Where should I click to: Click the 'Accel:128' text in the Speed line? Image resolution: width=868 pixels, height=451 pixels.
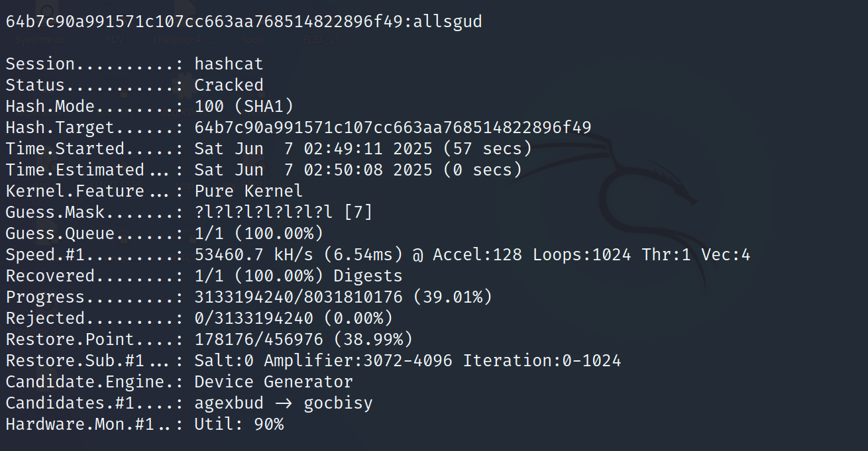477,255
